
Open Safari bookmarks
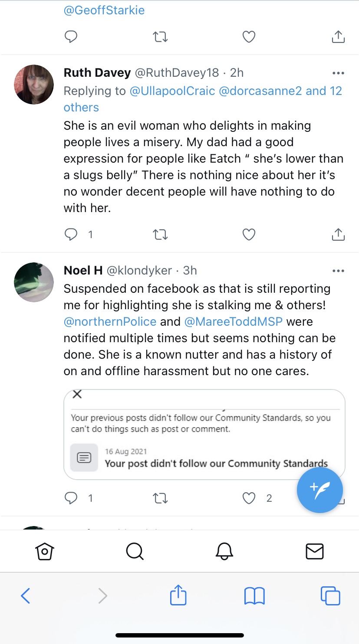(x=254, y=596)
